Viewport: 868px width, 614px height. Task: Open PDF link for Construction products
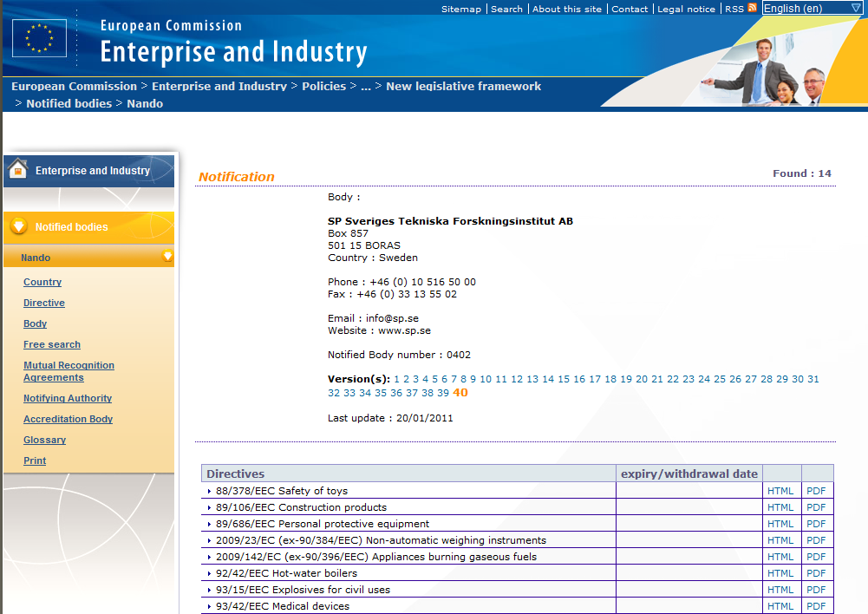816,507
